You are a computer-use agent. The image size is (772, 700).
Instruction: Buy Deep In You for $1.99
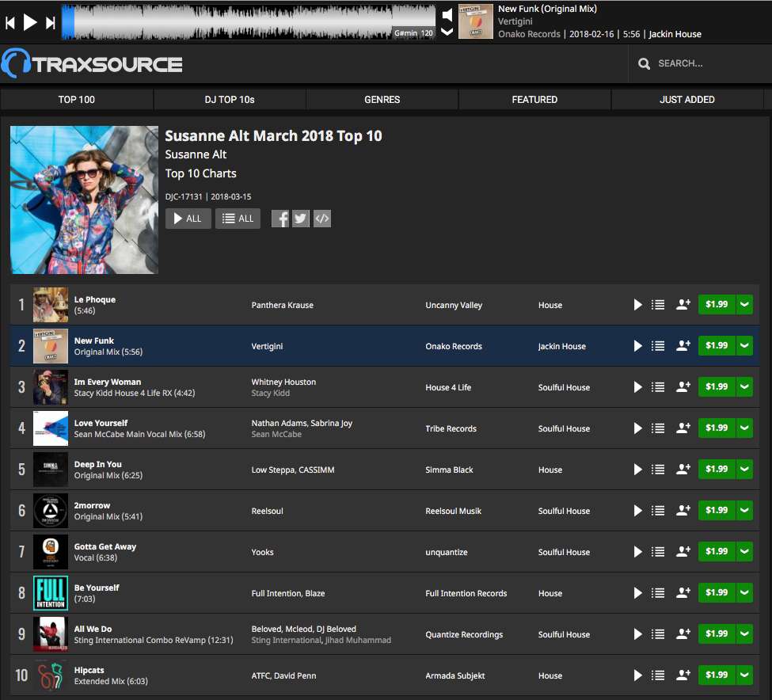(x=717, y=469)
